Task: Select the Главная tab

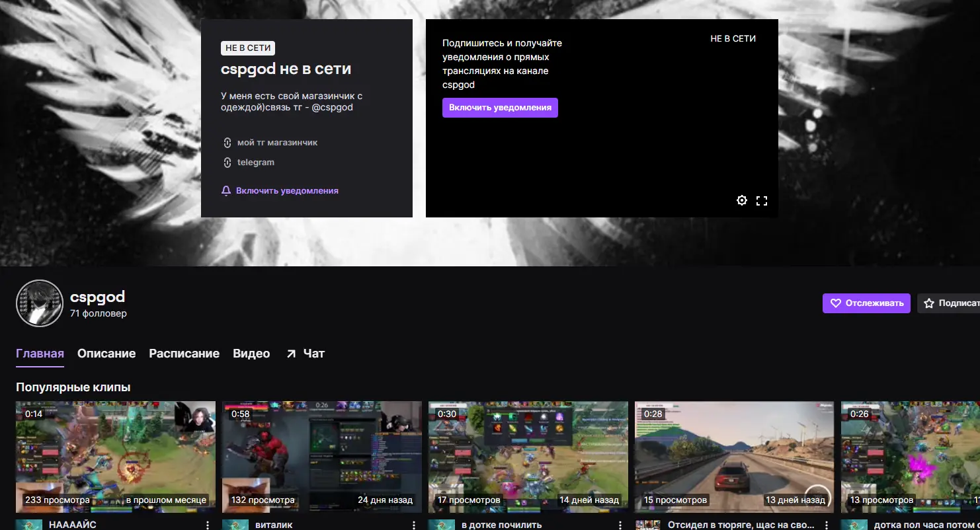Action: click(40, 354)
